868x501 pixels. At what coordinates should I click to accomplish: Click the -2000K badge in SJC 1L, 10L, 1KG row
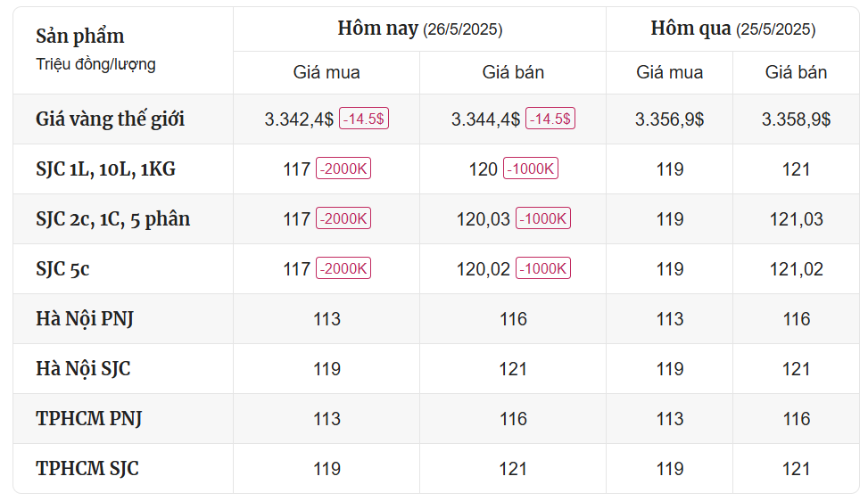(343, 168)
